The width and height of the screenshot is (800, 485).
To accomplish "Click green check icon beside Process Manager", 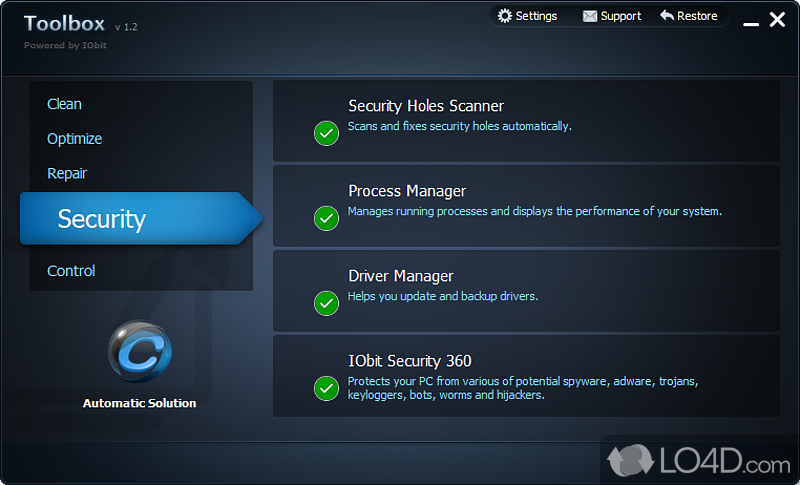I will click(326, 218).
